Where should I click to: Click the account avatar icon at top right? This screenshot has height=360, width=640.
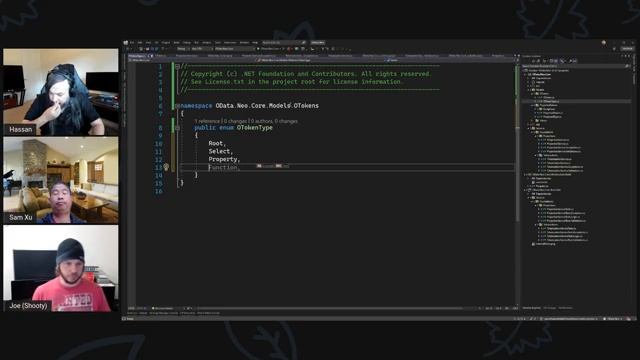click(604, 42)
